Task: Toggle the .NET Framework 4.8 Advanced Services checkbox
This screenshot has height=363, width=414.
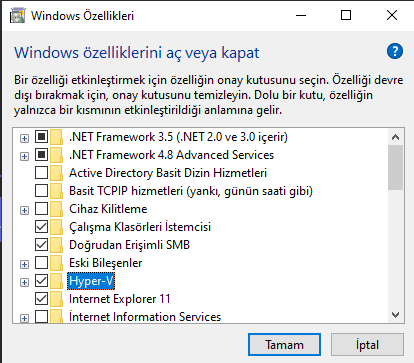Action: pyautogui.click(x=41, y=155)
